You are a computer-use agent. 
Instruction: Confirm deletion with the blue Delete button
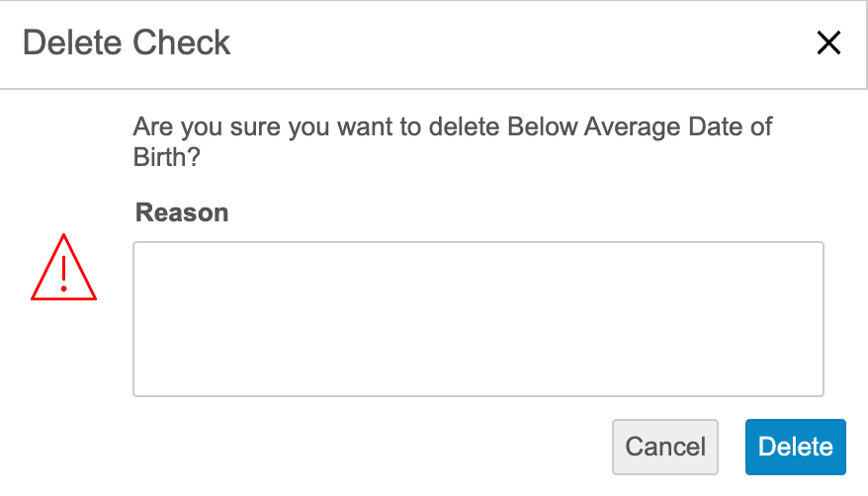[795, 447]
